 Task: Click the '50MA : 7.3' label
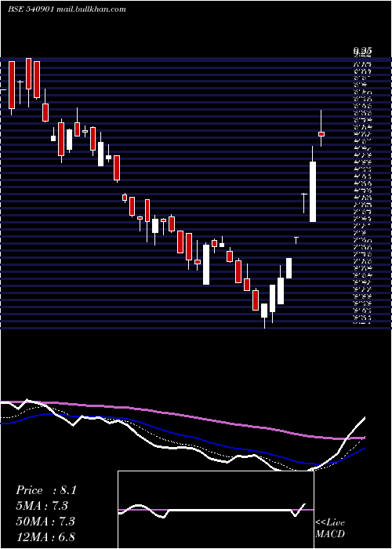(45, 521)
